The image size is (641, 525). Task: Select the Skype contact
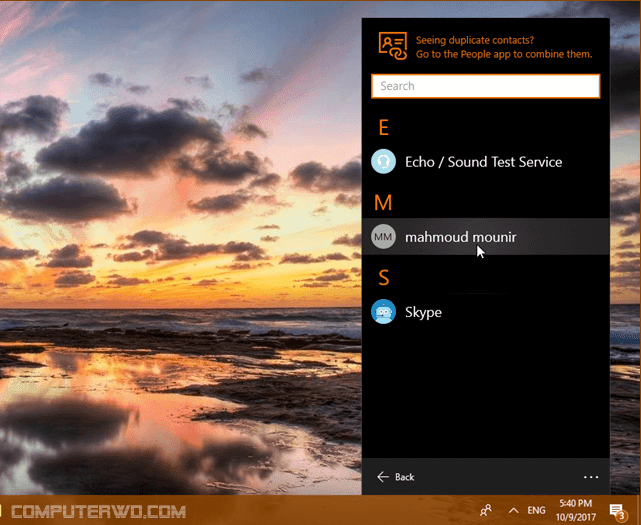click(x=485, y=312)
